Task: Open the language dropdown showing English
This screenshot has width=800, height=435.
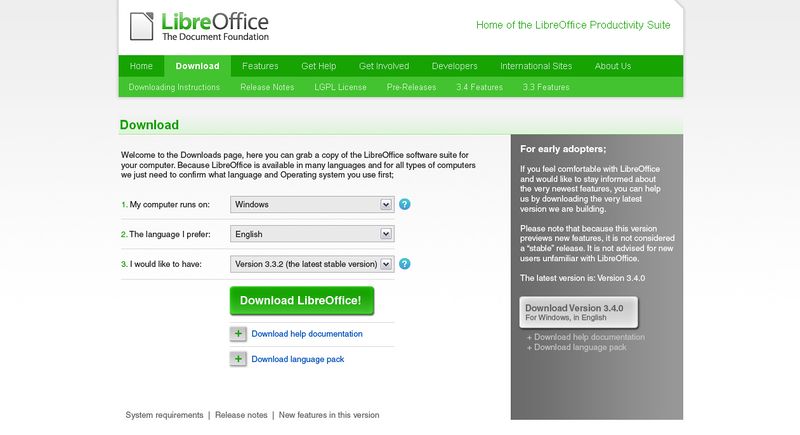Action: (x=312, y=234)
